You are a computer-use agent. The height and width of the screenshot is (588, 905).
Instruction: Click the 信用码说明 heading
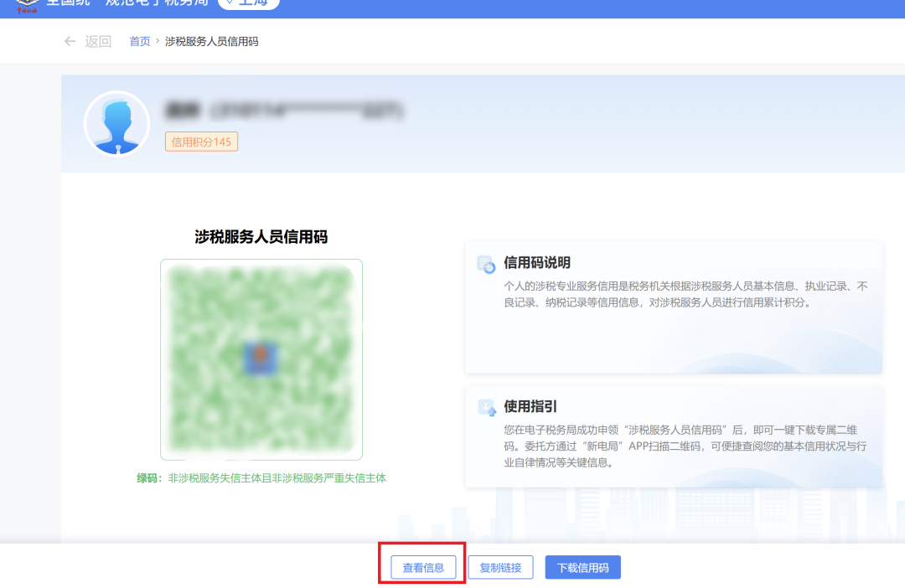(x=537, y=263)
